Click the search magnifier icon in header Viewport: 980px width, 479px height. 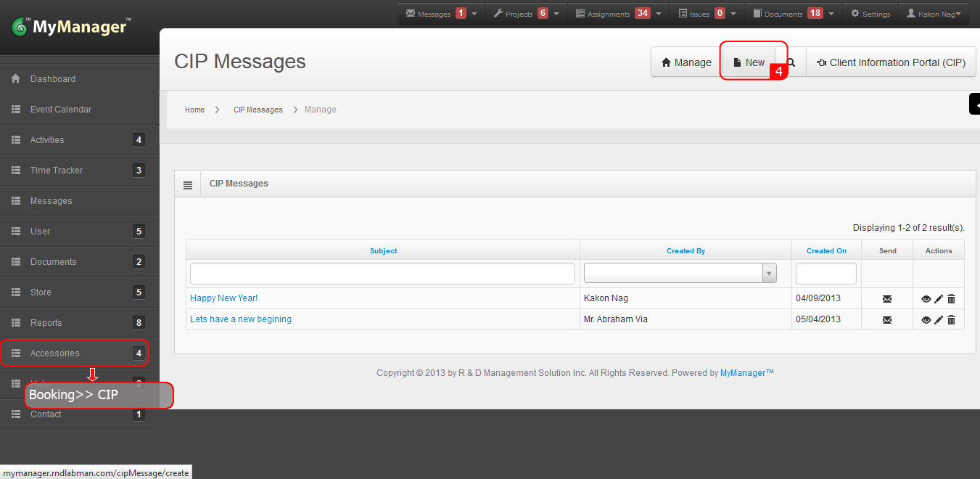point(791,62)
